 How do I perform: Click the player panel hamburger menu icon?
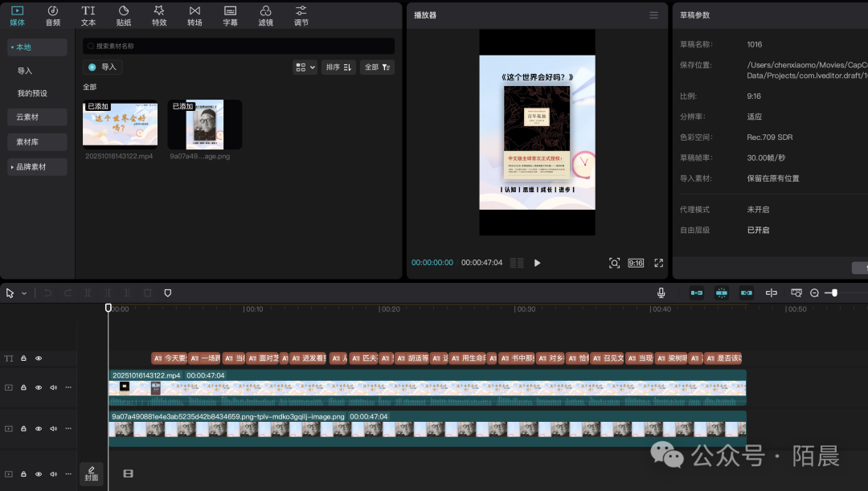[x=653, y=15]
